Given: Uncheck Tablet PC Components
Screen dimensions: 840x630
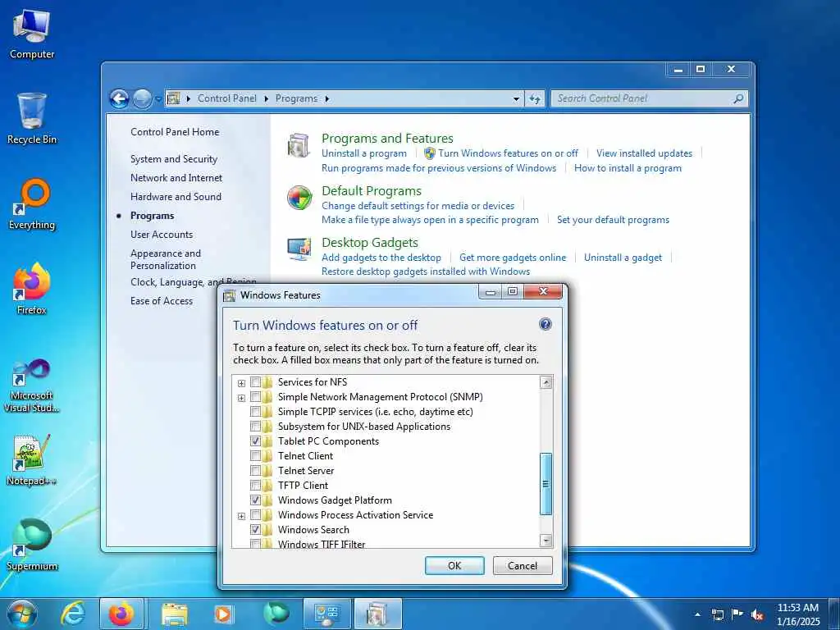Looking at the screenshot, I should (256, 441).
